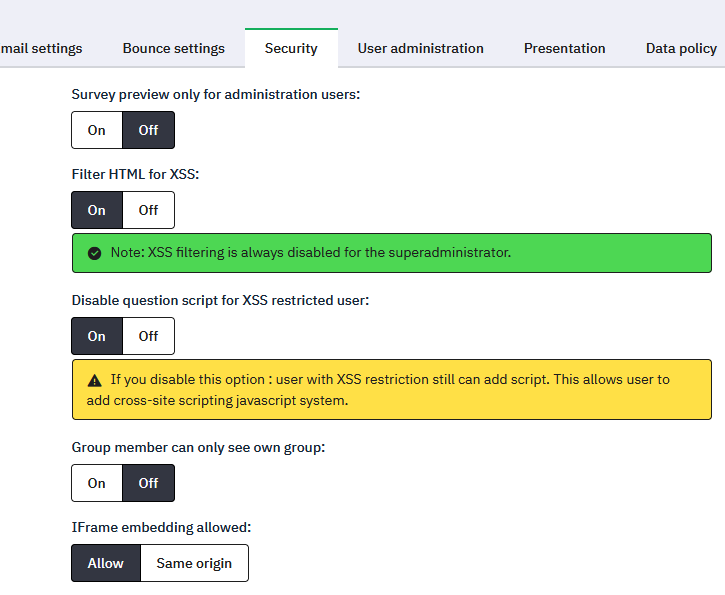The height and width of the screenshot is (595, 725).
Task: Go to the User administration tab
Action: [x=420, y=48]
